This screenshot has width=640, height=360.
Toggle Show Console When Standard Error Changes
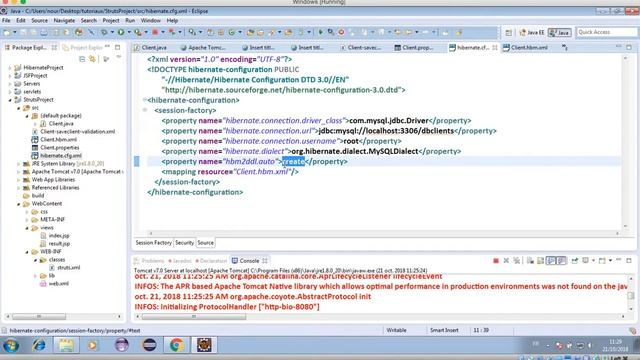coord(562,260)
